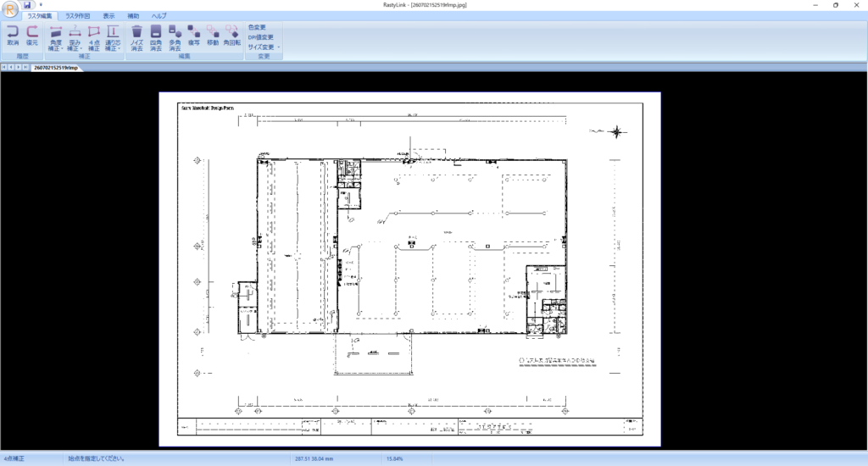The height and width of the screenshot is (466, 868).
Task: Expand the サイズ変更 dropdown arrow
Action: 278,47
